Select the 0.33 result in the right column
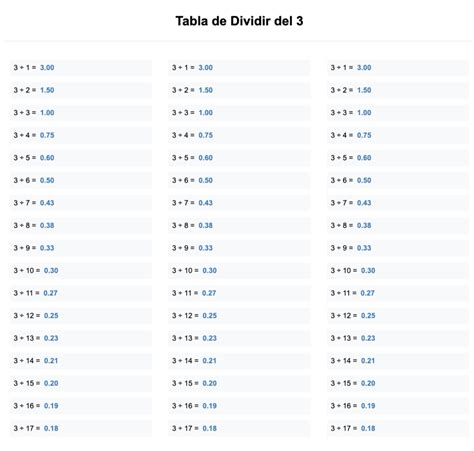The width and height of the screenshot is (474, 451). coord(364,248)
